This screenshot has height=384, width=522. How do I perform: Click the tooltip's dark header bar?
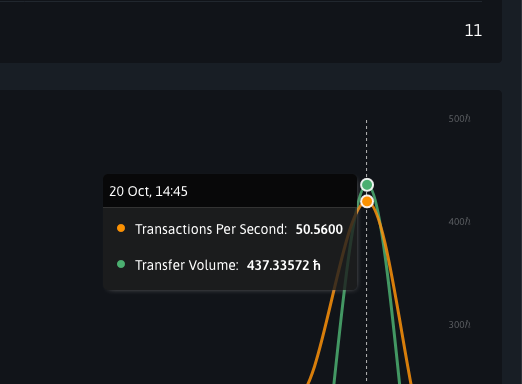(230, 191)
